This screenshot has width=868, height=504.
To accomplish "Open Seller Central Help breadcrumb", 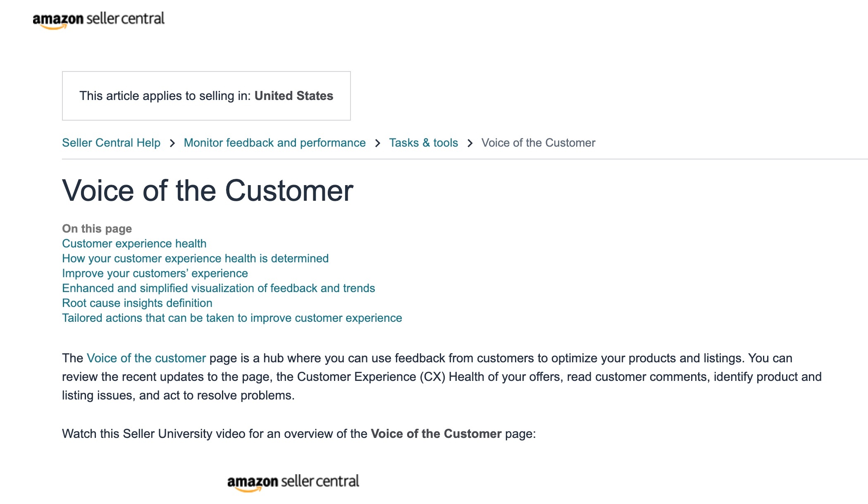I will click(x=111, y=143).
